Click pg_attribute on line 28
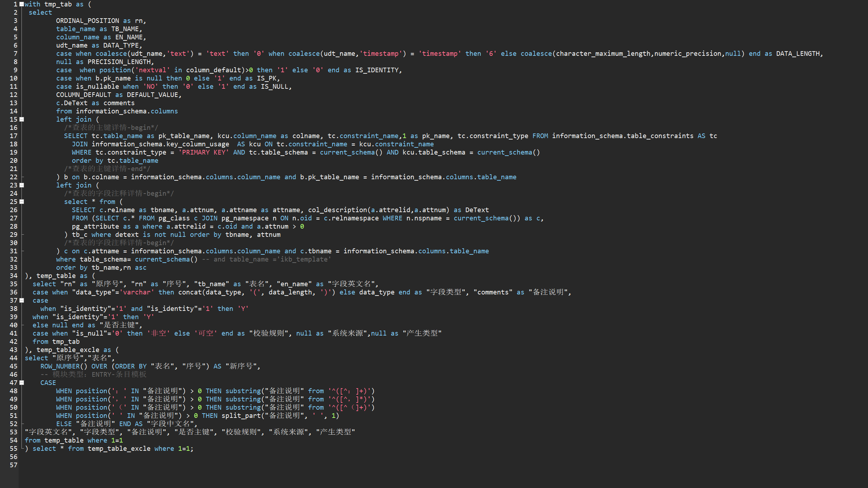The width and height of the screenshot is (868, 488). [96, 226]
